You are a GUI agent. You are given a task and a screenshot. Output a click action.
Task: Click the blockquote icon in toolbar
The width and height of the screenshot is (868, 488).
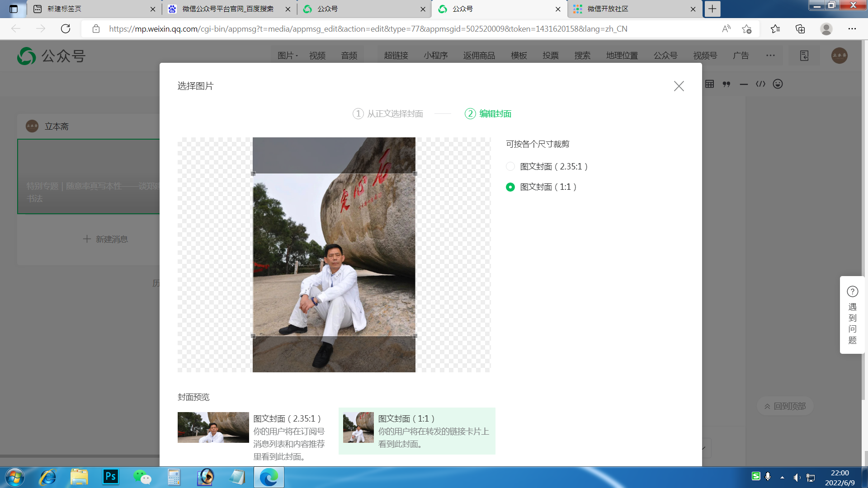coord(726,84)
